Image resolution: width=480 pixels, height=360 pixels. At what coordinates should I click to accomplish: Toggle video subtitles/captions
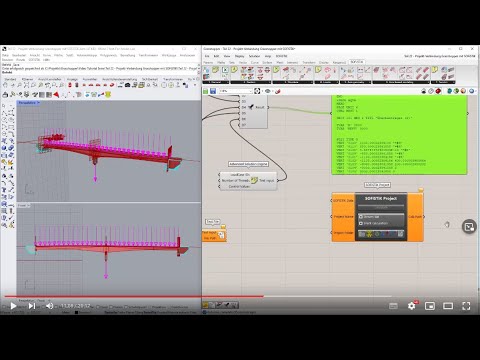[x=393, y=306]
